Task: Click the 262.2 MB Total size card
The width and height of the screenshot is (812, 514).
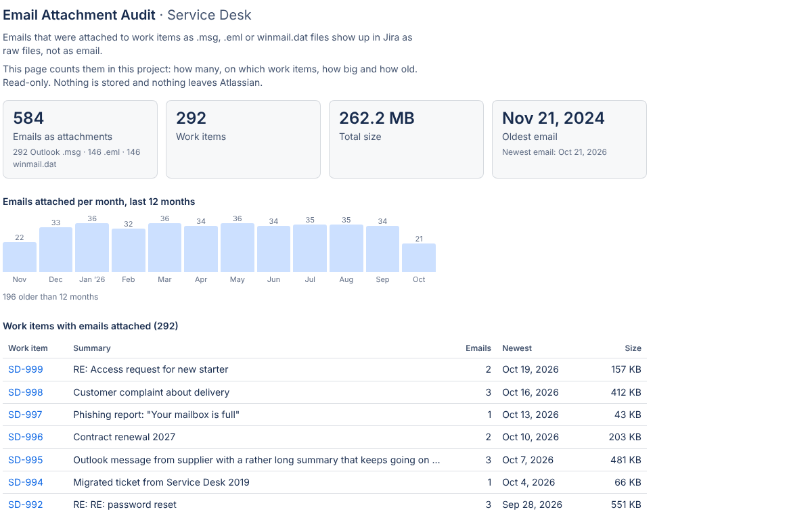Action: tap(406, 139)
